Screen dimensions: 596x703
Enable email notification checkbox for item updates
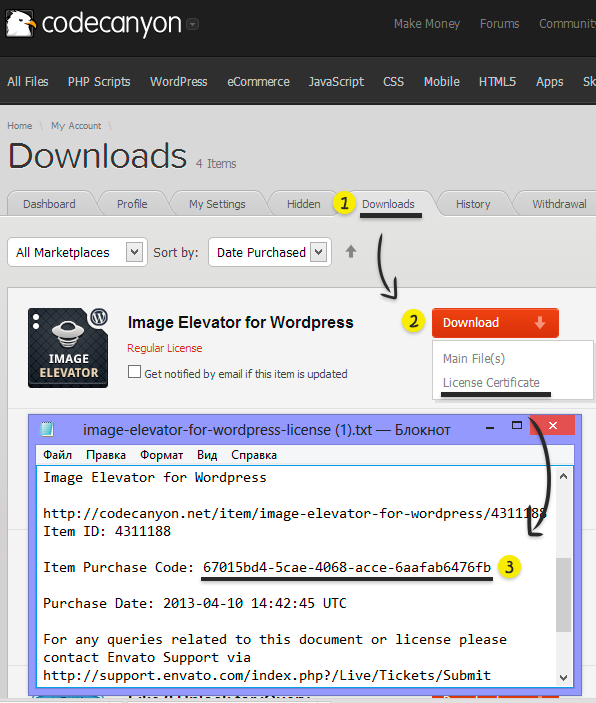pos(134,372)
